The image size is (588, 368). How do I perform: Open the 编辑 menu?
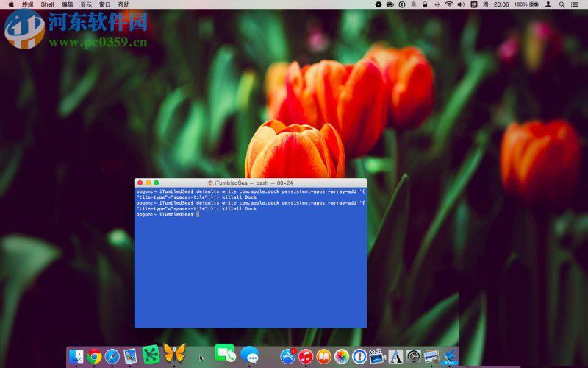[x=68, y=4]
